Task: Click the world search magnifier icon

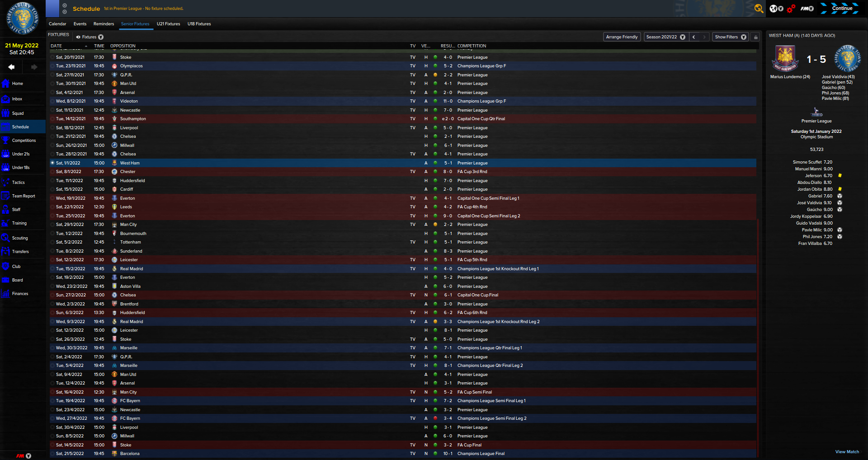Action: click(759, 9)
